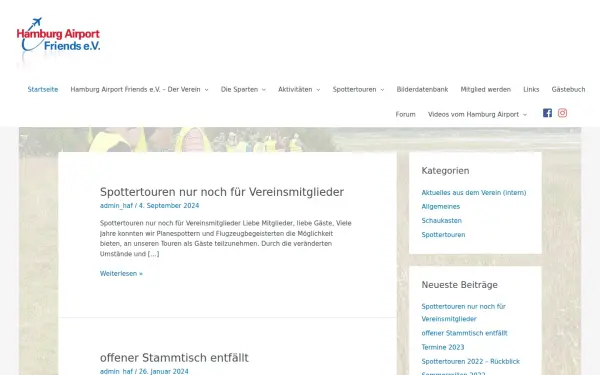Open the Spottertouren menu item in navigation
This screenshot has width=600, height=375.
pyautogui.click(x=354, y=90)
